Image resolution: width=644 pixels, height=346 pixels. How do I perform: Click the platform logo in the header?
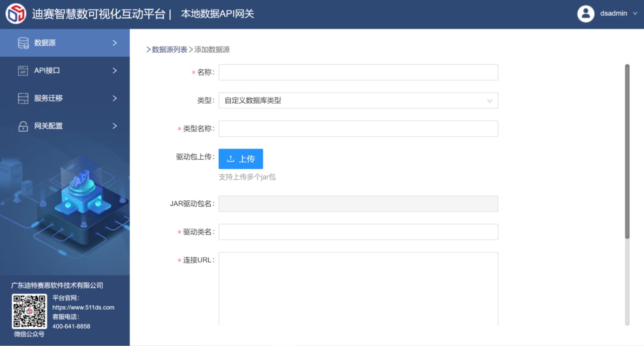click(x=16, y=14)
